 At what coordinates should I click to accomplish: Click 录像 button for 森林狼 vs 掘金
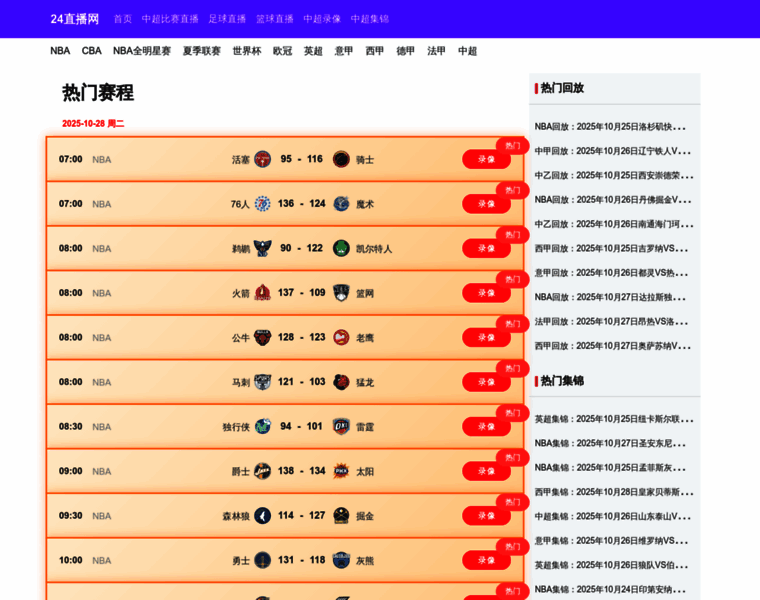tap(486, 516)
